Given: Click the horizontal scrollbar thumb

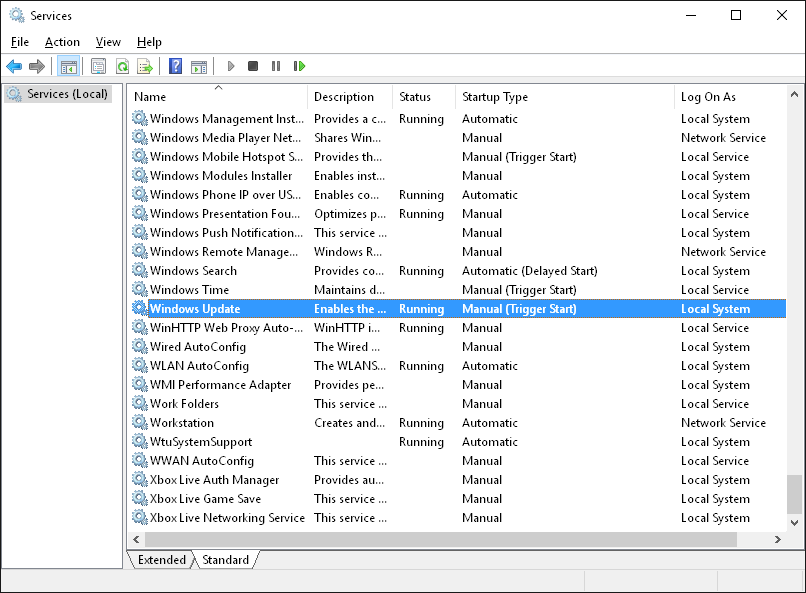Looking at the screenshot, I should pyautogui.click(x=441, y=539).
